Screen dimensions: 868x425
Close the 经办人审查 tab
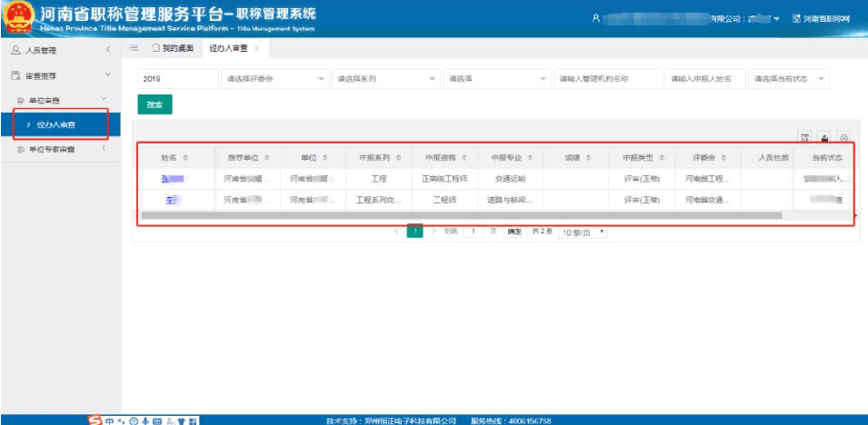[x=256, y=49]
